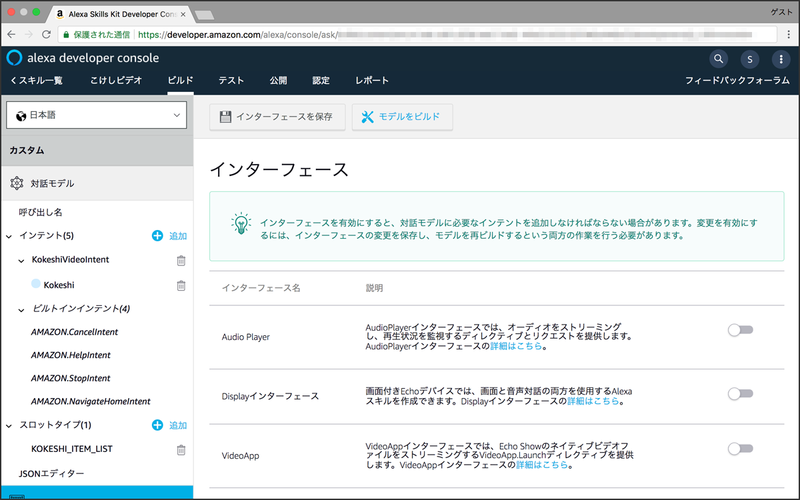Click the browser address bar

click(417, 35)
